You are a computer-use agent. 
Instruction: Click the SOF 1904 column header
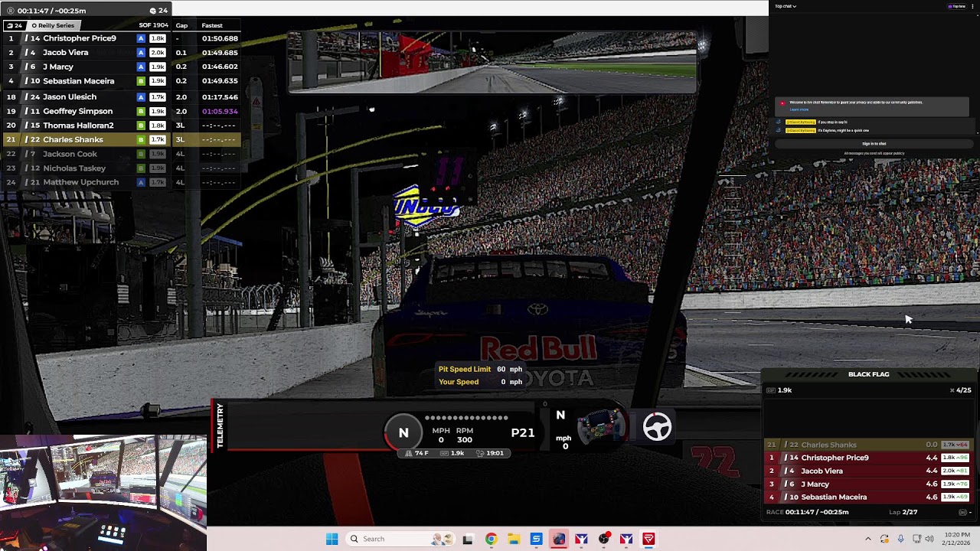pyautogui.click(x=153, y=25)
